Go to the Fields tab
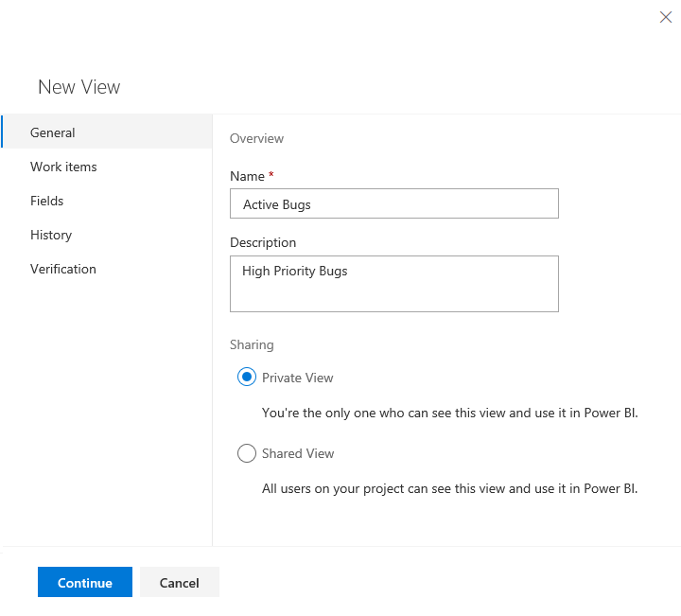The image size is (681, 616). pos(106,201)
